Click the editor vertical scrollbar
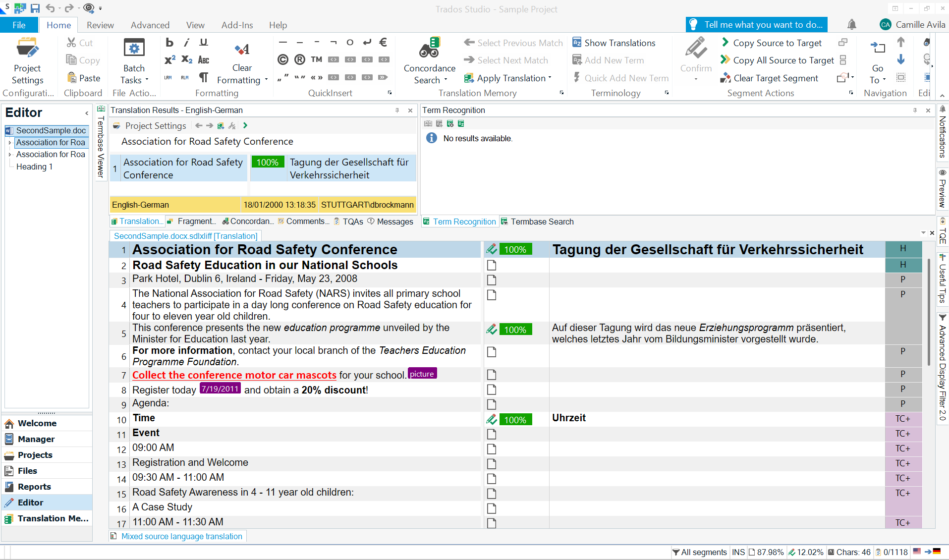The image size is (949, 560). pyautogui.click(x=929, y=312)
